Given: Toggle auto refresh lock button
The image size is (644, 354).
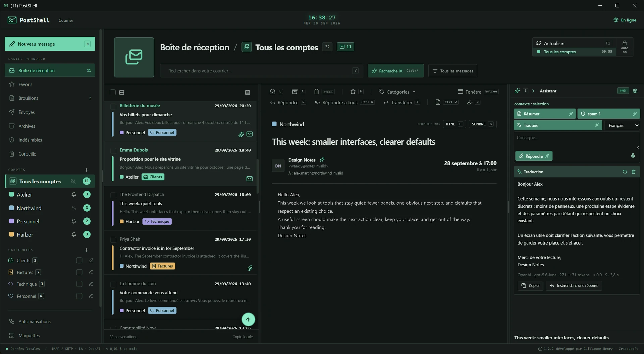Looking at the screenshot, I should coord(625,47).
